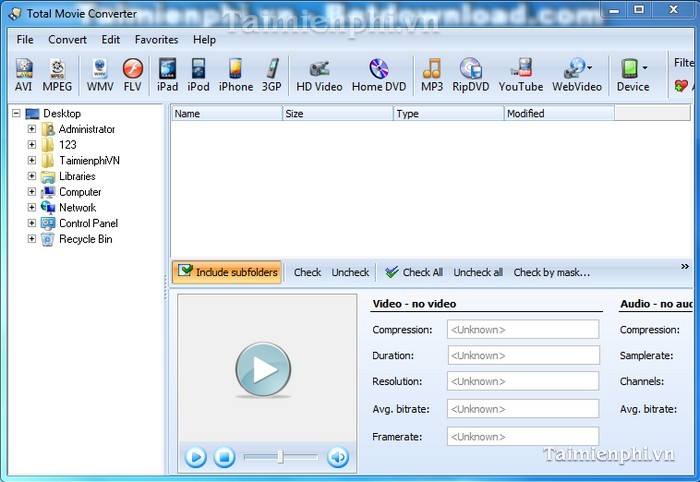Click the large play overlay in preview
This screenshot has width=700, height=482.
pyautogui.click(x=263, y=369)
